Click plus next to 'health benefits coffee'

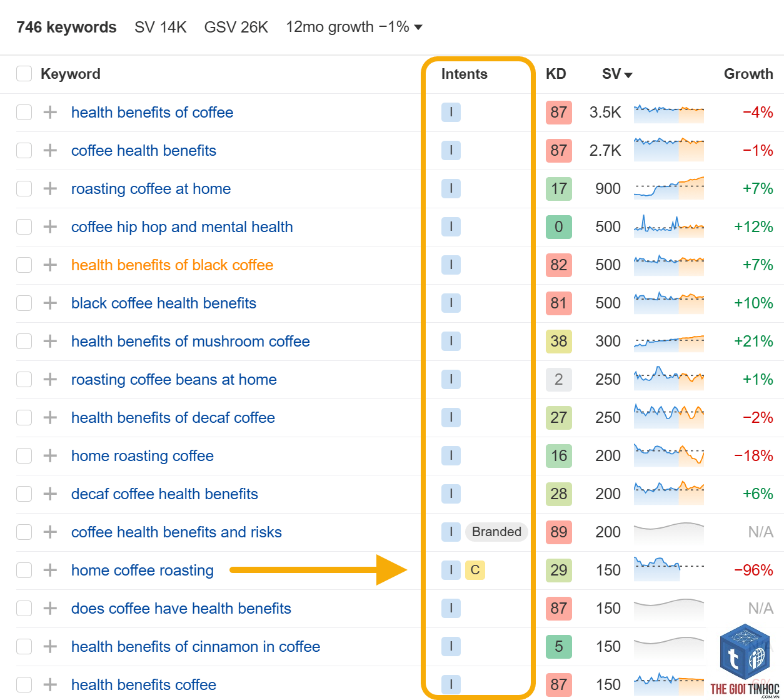point(50,685)
